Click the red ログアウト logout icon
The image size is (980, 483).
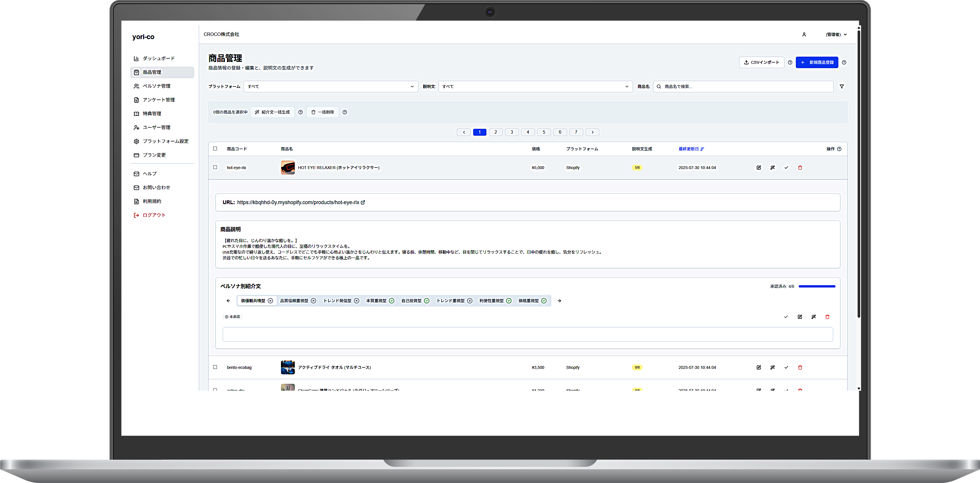click(136, 215)
